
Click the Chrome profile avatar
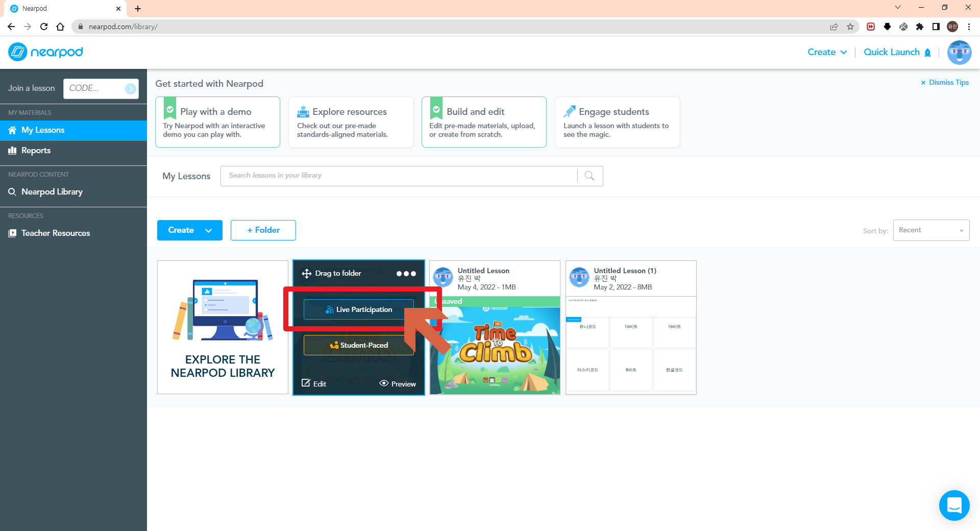coord(952,27)
